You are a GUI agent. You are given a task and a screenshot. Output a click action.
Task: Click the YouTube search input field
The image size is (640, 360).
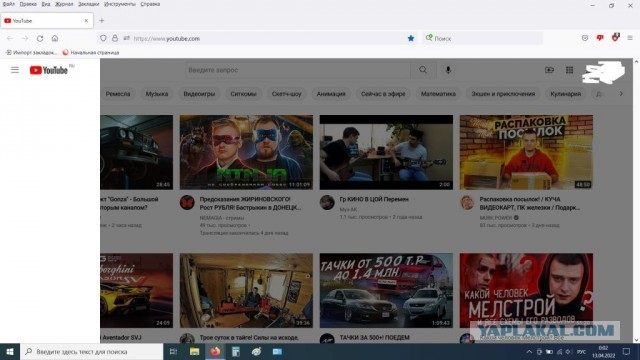(x=298, y=70)
